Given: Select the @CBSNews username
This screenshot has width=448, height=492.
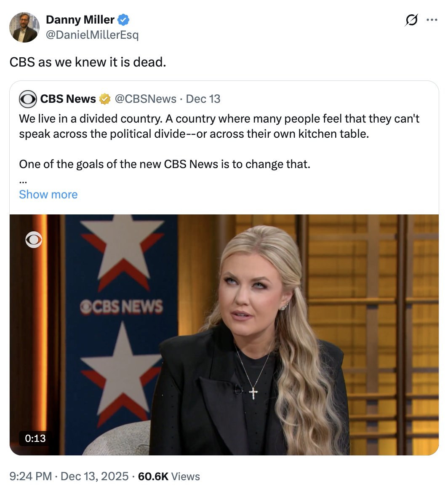Looking at the screenshot, I should 145,99.
